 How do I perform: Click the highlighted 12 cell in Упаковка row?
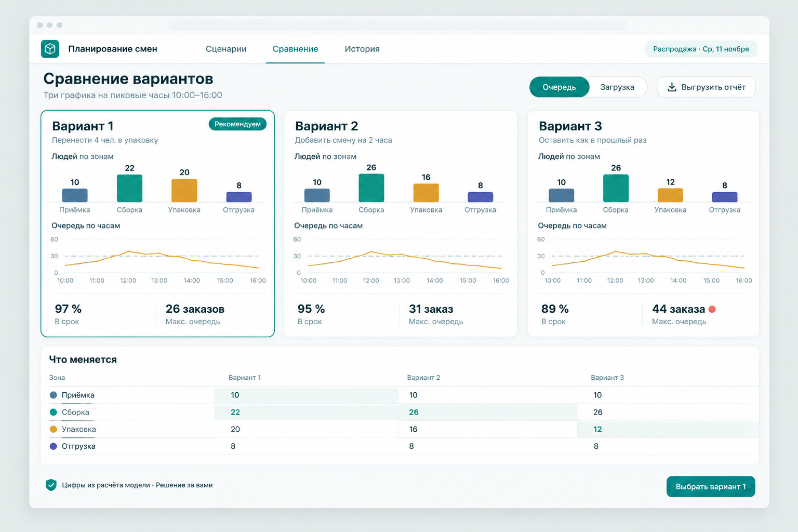668,429
